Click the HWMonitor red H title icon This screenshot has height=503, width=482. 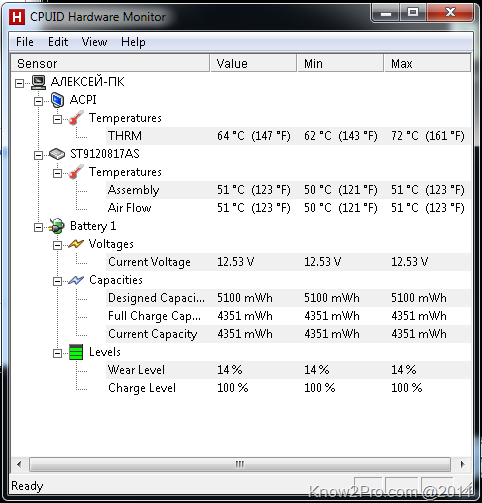coord(17,17)
